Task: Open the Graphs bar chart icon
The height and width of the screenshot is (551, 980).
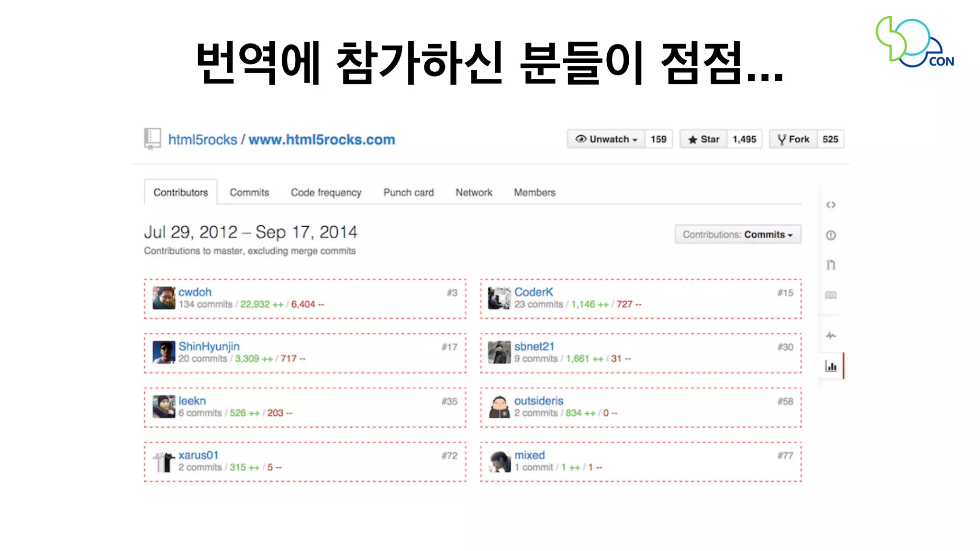Action: 831,366
